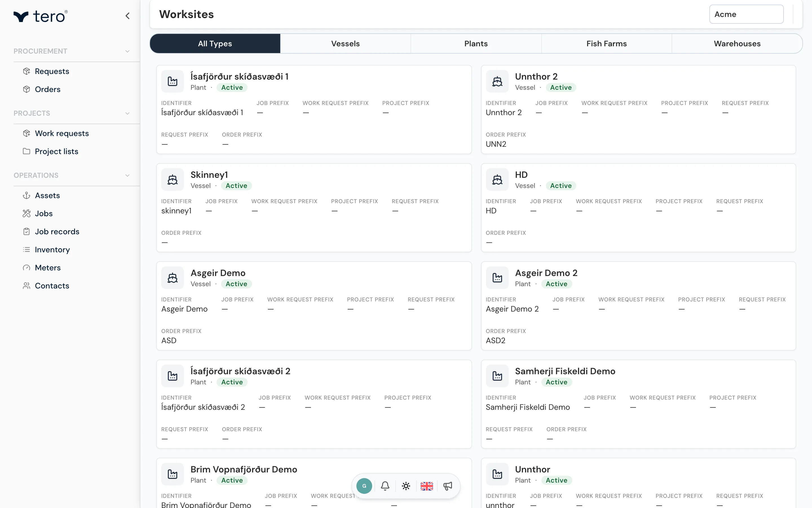Open notifications bell
The height and width of the screenshot is (508, 812).
click(385, 486)
